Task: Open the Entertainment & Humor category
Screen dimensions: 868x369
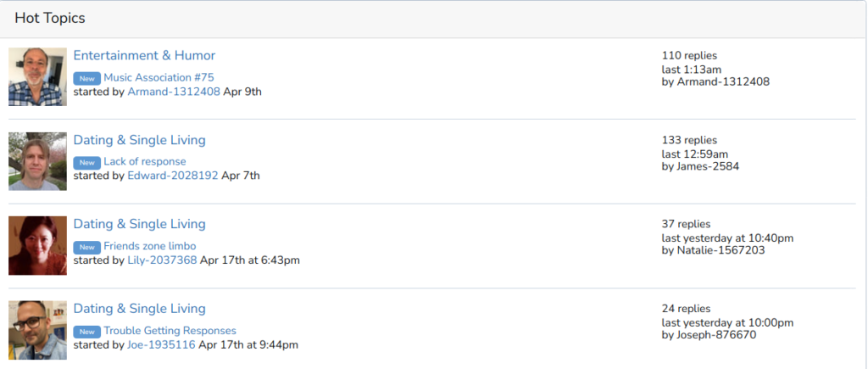Action: (x=144, y=55)
